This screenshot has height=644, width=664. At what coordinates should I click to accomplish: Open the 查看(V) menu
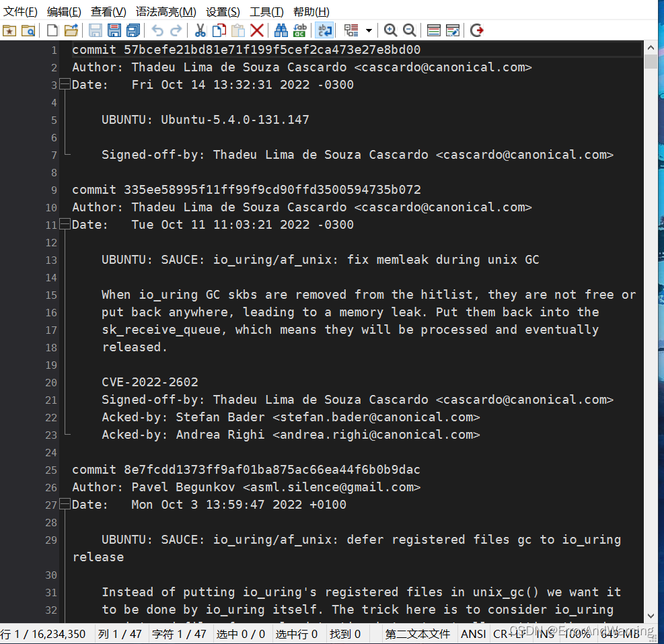[108, 11]
